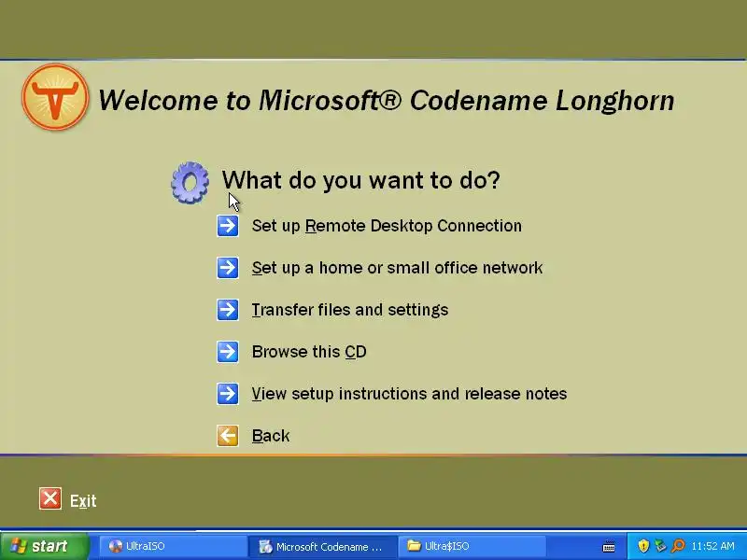The image size is (747, 560).
Task: Click the arrow icon beside Transfer files and settings
Action: click(228, 310)
